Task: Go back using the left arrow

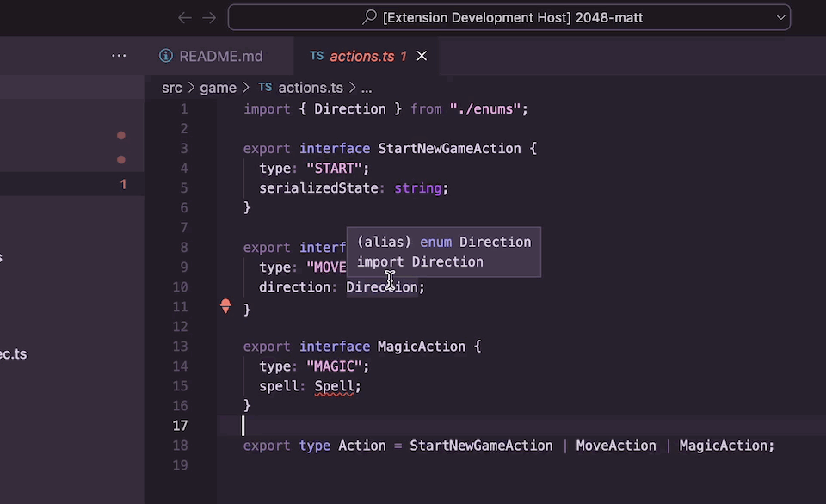Action: (x=184, y=18)
